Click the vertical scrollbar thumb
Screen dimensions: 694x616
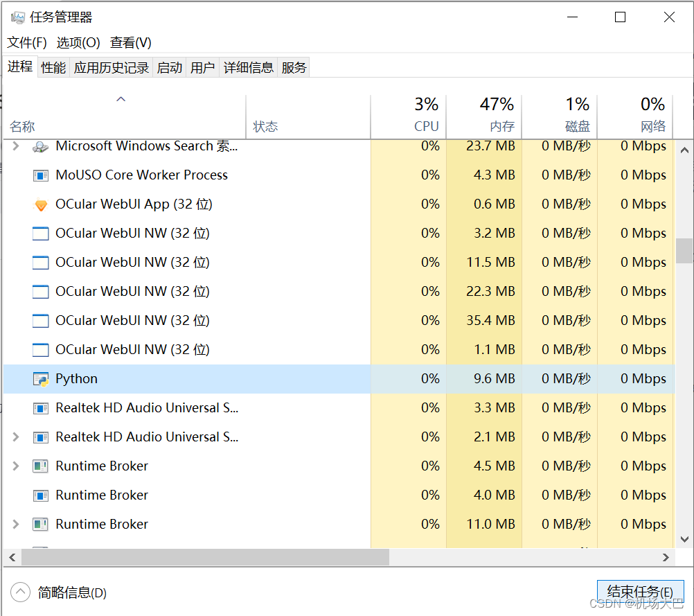tap(684, 251)
